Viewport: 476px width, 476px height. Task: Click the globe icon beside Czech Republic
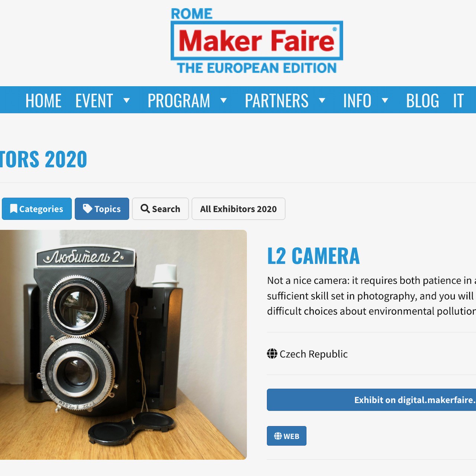[x=272, y=354]
